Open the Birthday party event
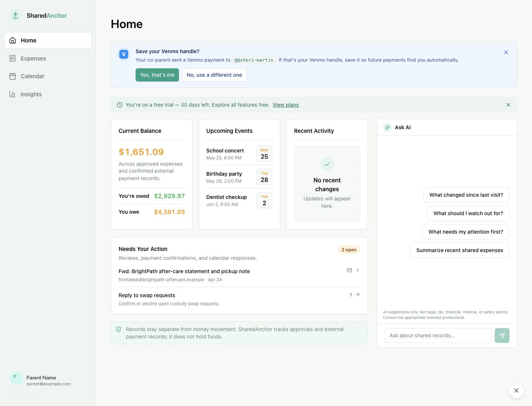Image resolution: width=532 pixels, height=406 pixels. 239,177
